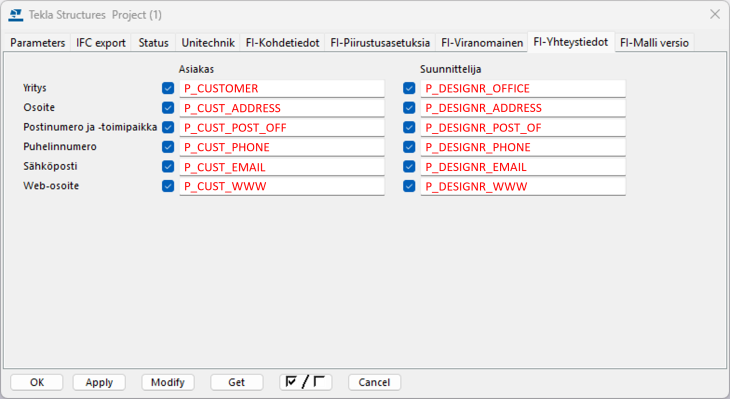Click the Puhelinnumero row label

[x=60, y=147]
